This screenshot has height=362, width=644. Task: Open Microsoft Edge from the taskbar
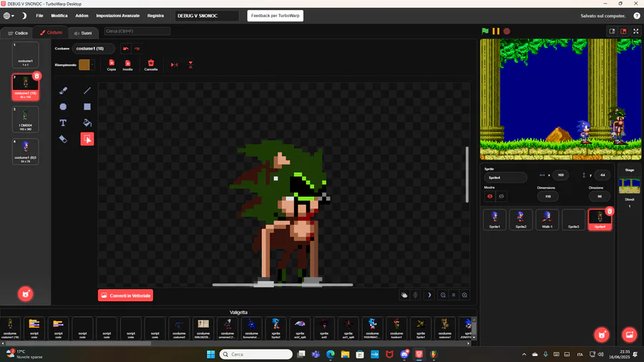tap(330, 354)
